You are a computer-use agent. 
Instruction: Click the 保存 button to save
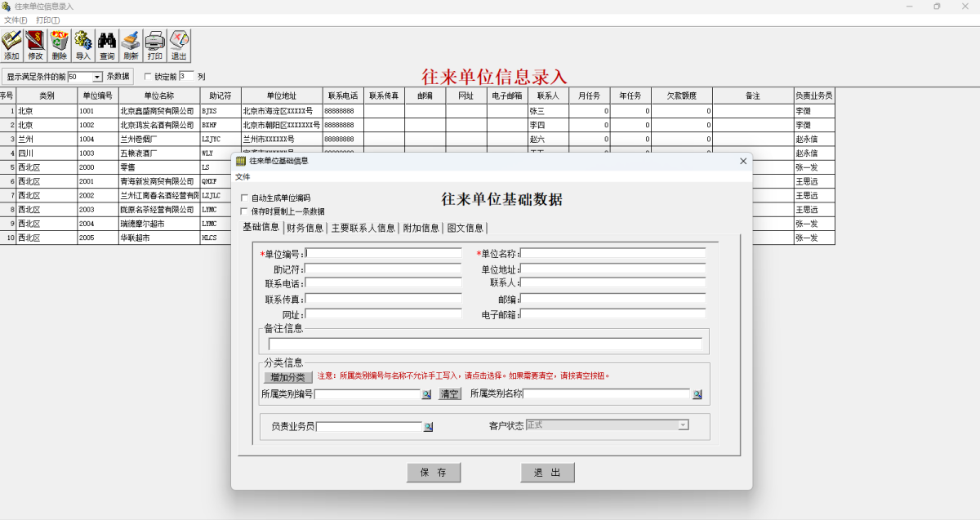pyautogui.click(x=433, y=472)
